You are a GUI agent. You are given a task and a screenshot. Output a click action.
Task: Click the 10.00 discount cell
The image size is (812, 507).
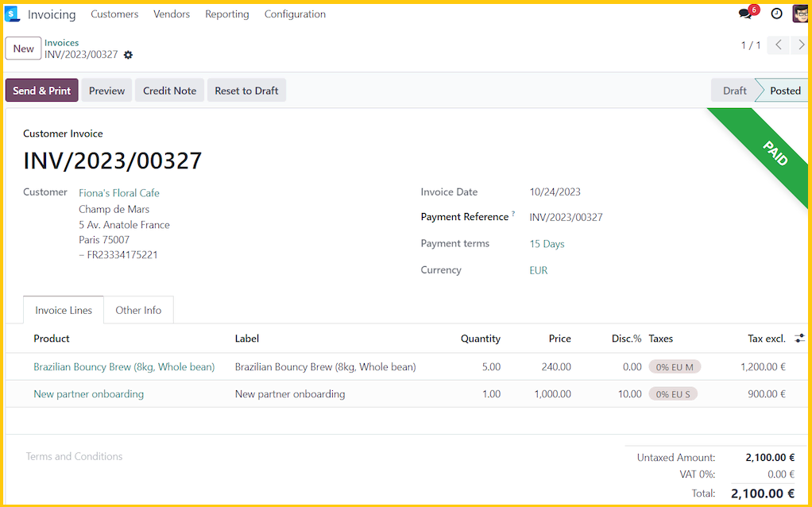(630, 394)
